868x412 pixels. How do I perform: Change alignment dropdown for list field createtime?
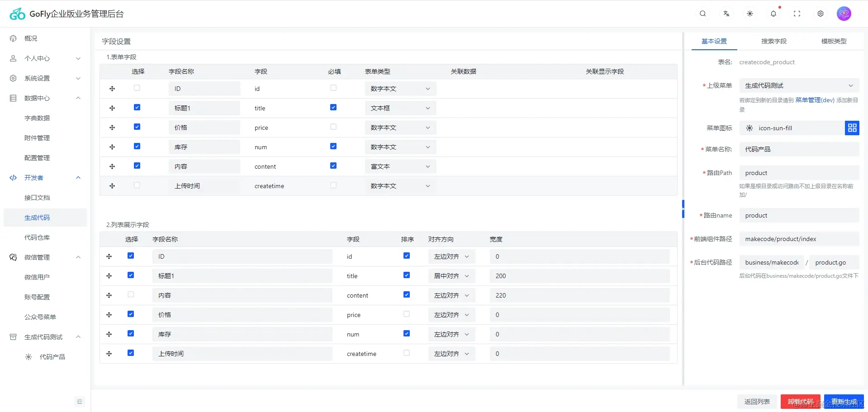click(x=451, y=354)
